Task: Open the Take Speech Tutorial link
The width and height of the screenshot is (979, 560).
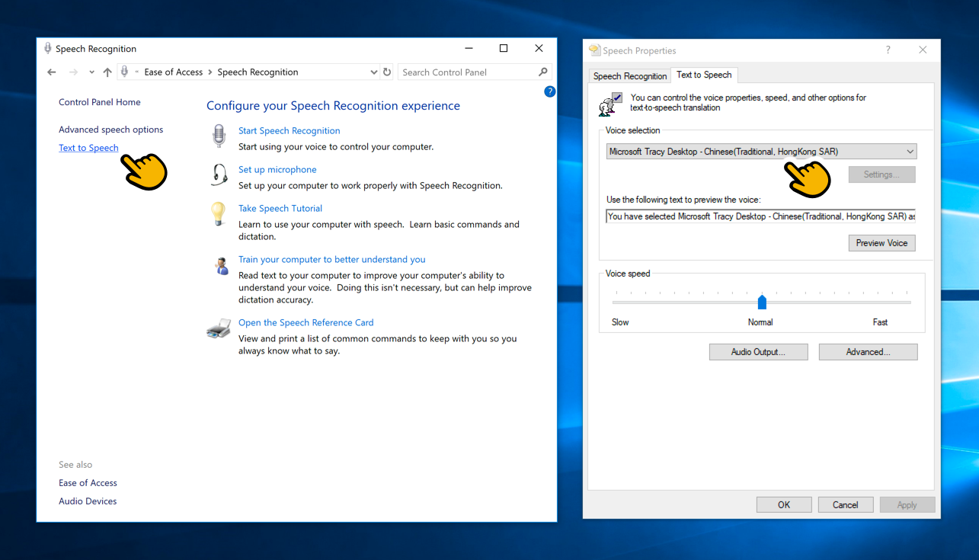Action: [280, 209]
